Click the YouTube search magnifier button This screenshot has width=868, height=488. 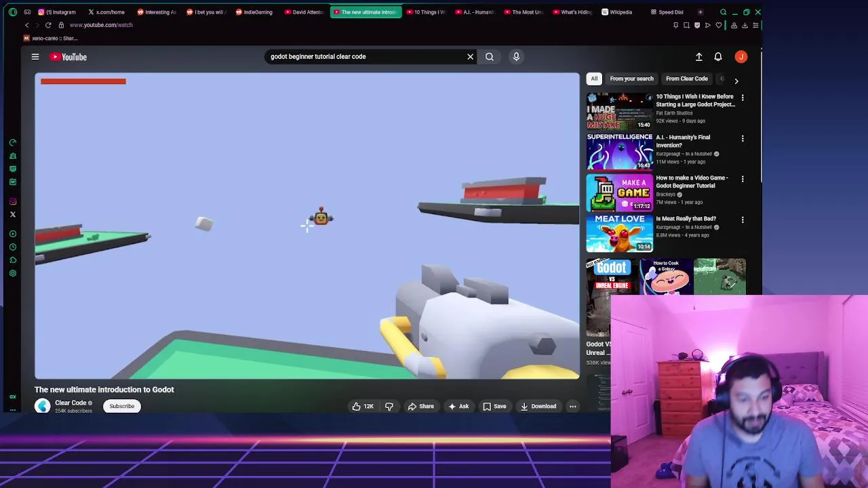(490, 57)
